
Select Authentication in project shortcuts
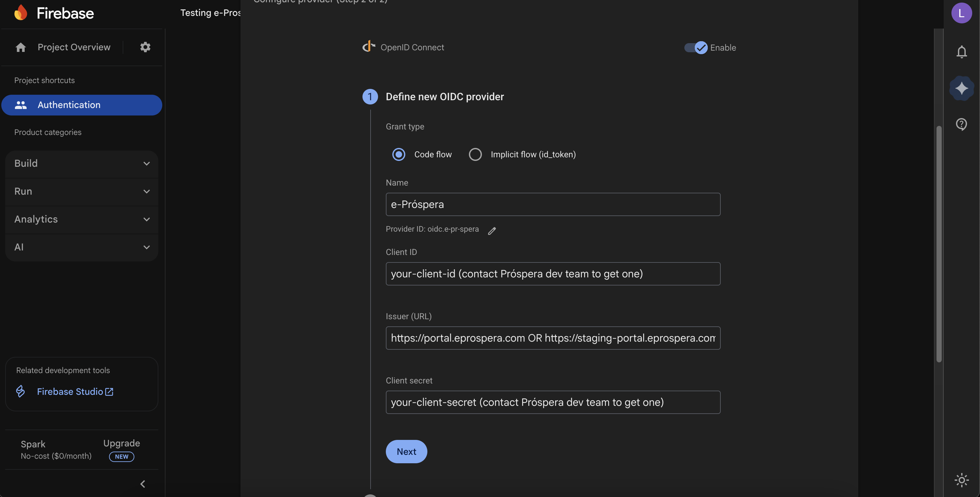pos(69,105)
